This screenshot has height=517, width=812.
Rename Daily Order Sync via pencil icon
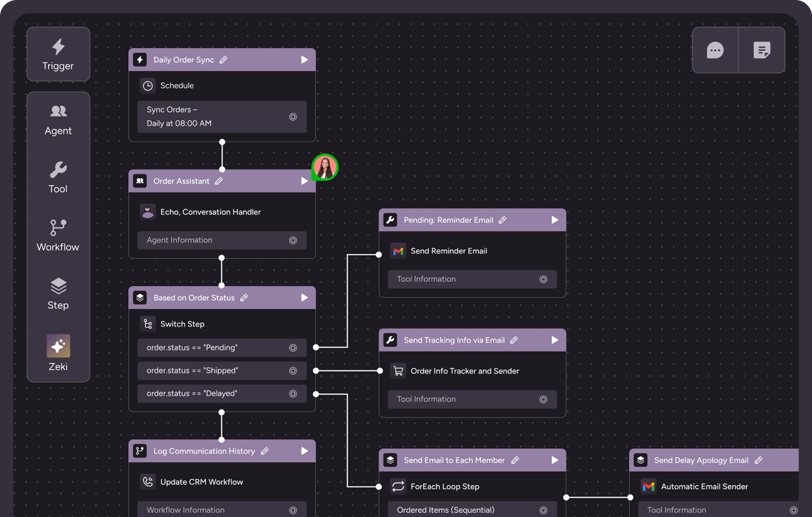(223, 60)
